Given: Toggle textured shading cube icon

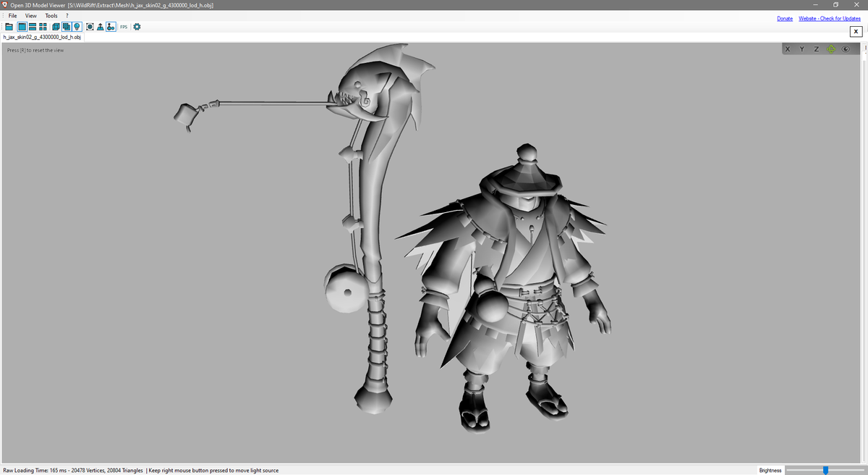Looking at the screenshot, I should point(67,27).
